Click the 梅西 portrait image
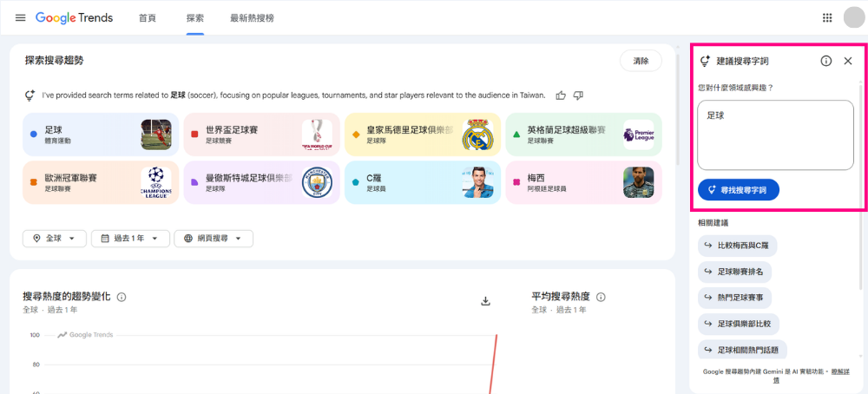Image resolution: width=868 pixels, height=394 pixels. pyautogui.click(x=639, y=182)
